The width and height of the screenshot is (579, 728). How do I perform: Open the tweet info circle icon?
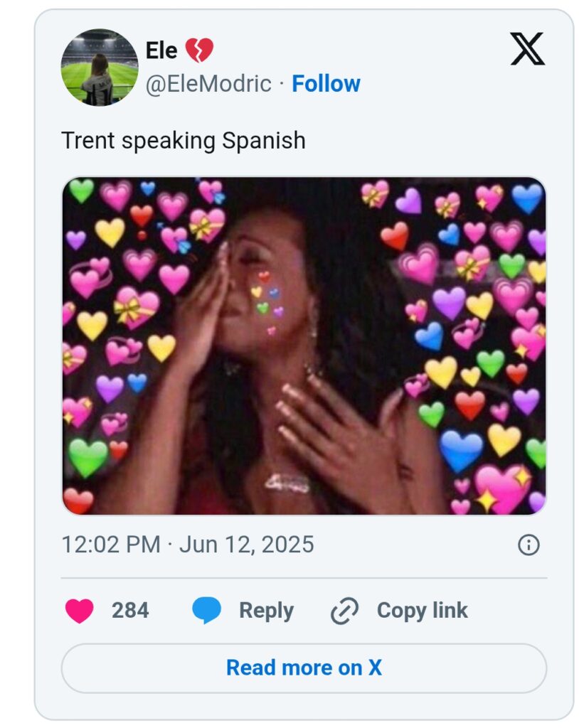click(528, 545)
